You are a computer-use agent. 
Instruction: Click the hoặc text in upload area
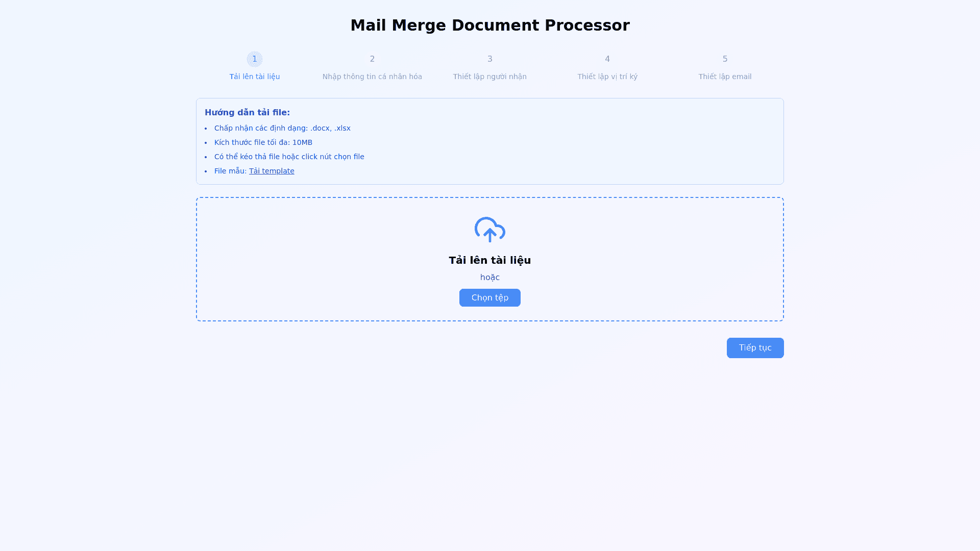click(x=489, y=278)
